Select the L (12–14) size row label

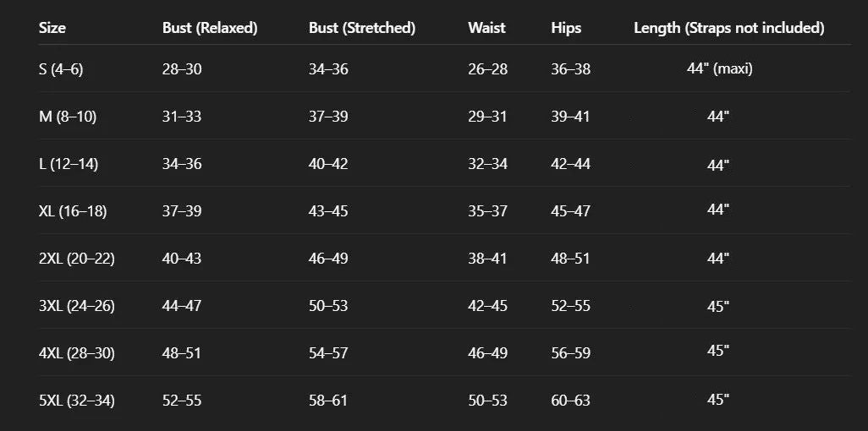pyautogui.click(x=69, y=164)
